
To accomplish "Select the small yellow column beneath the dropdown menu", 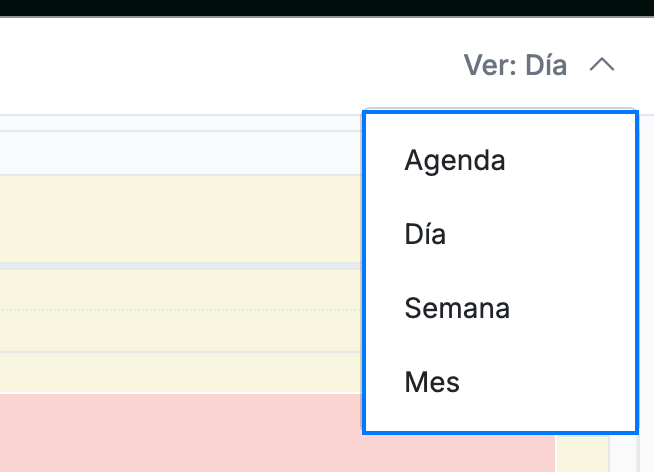I will [582, 453].
